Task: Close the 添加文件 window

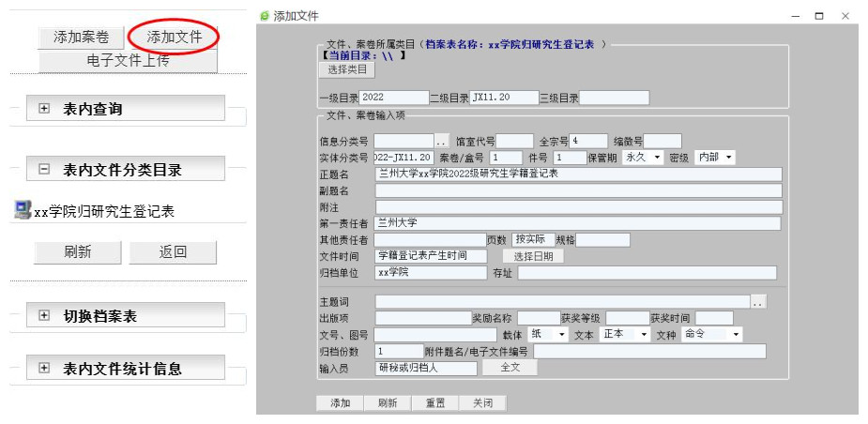Action: pos(845,17)
